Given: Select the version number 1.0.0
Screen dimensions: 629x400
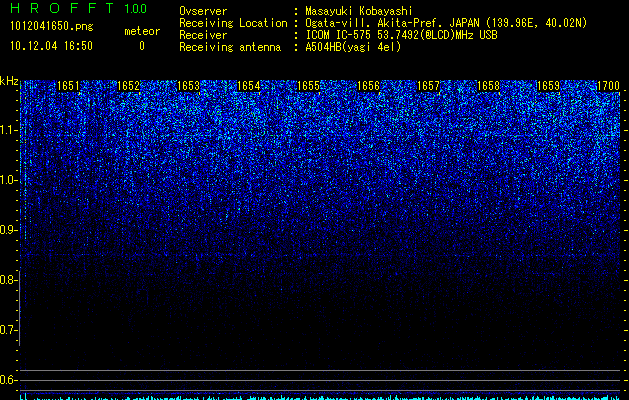Looking at the screenshot, I should [136, 9].
